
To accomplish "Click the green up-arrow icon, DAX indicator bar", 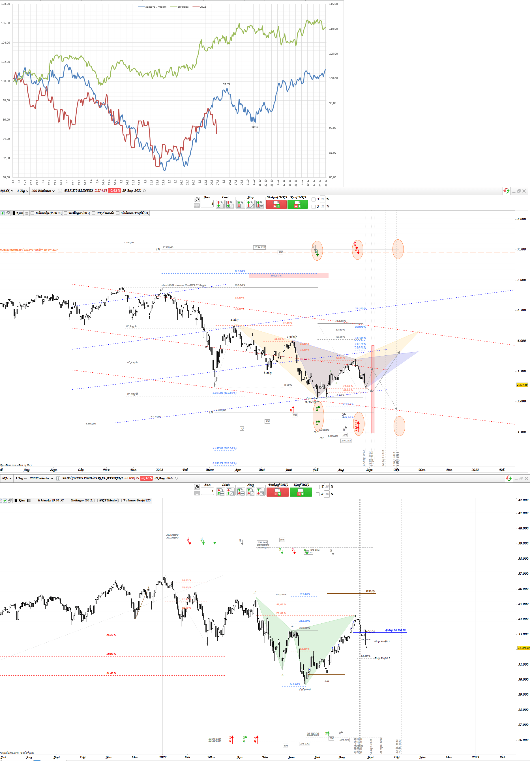I will (3, 213).
